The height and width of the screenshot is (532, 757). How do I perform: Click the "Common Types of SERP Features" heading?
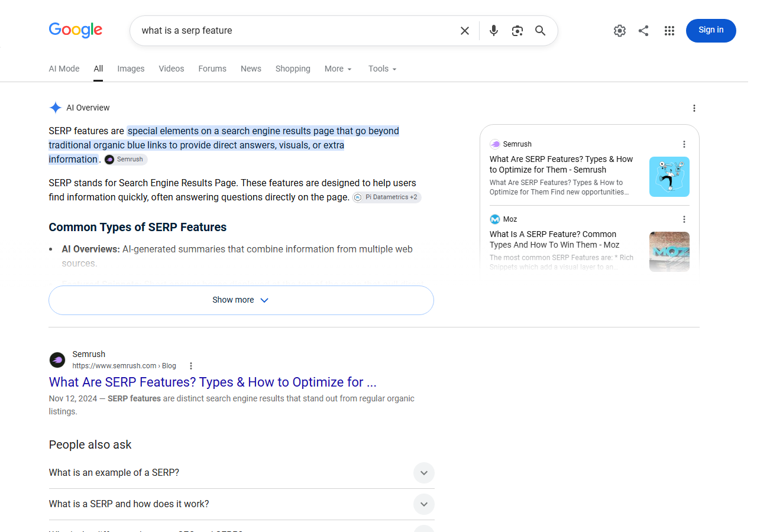tap(138, 228)
